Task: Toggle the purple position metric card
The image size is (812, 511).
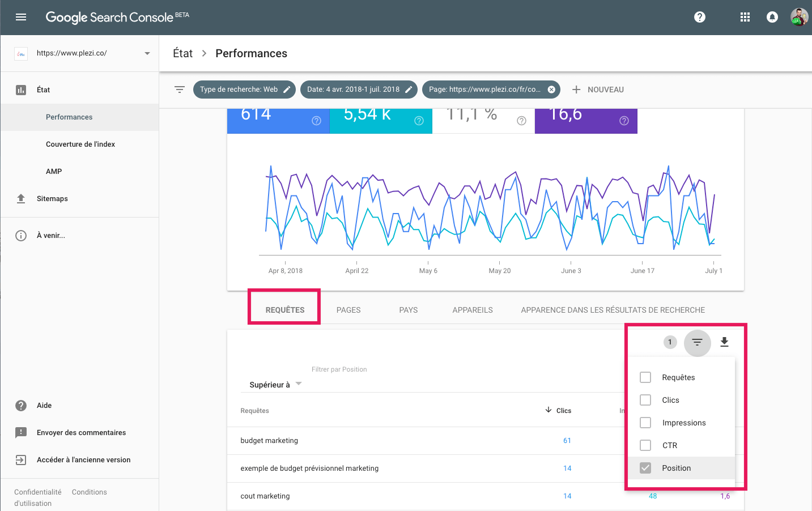Action: (x=586, y=121)
